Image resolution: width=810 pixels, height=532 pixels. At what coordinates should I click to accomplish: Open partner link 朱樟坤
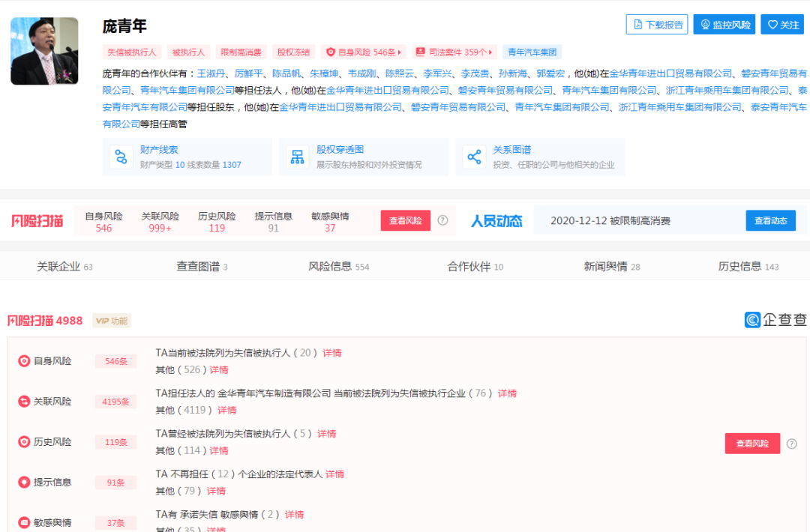coord(324,73)
